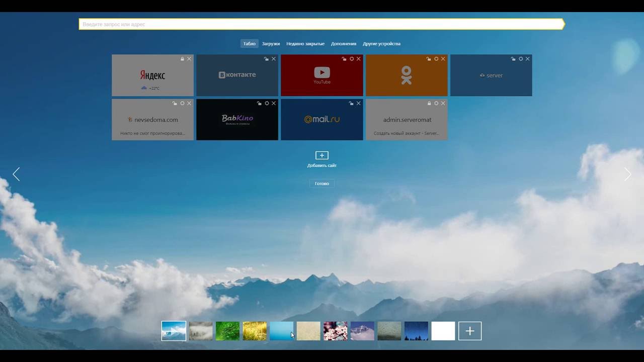Remove the BabKino tile with X
Image resolution: width=644 pixels, height=362 pixels.
click(x=274, y=103)
